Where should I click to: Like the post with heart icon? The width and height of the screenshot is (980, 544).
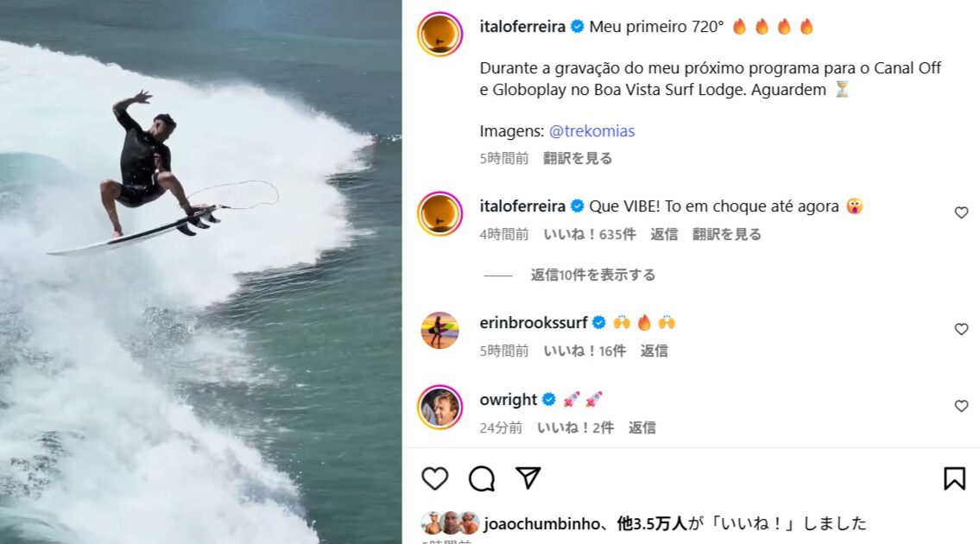[x=435, y=478]
